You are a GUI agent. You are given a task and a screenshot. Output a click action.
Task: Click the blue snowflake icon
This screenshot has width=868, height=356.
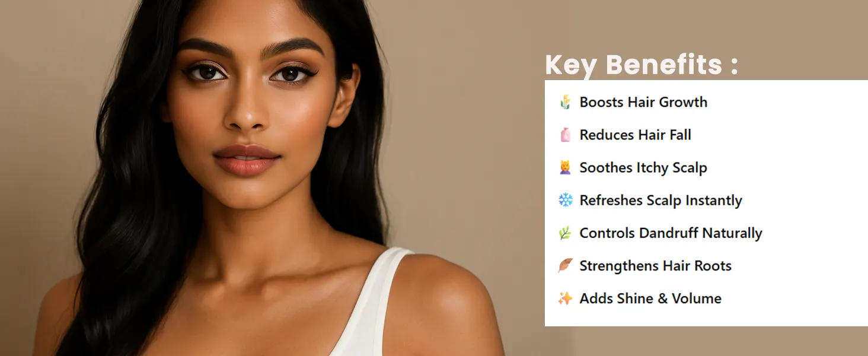click(565, 200)
